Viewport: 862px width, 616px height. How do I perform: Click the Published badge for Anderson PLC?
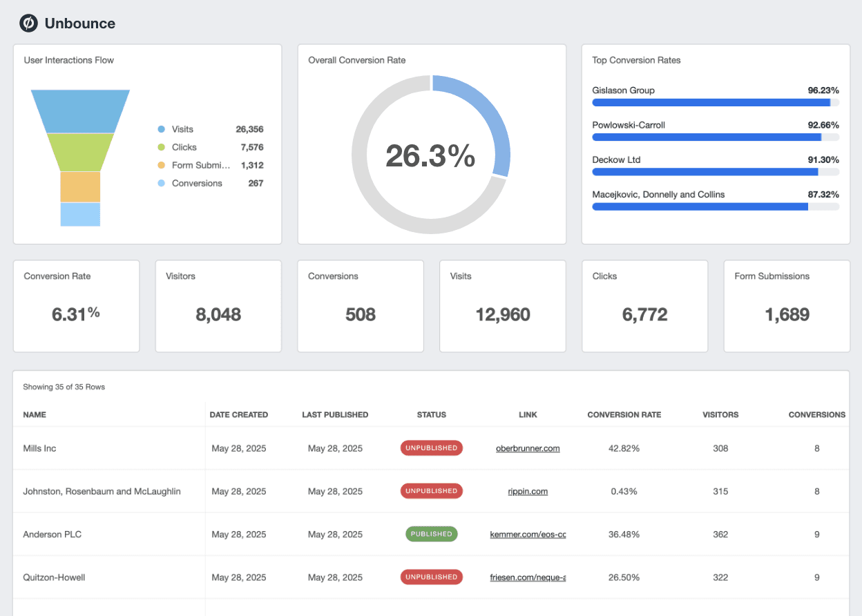431,534
